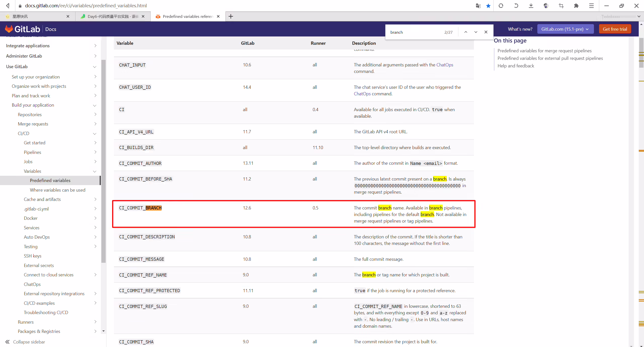Image resolution: width=644 pixels, height=347 pixels.
Task: Open GitLab.com version dropdown
Action: click(565, 29)
